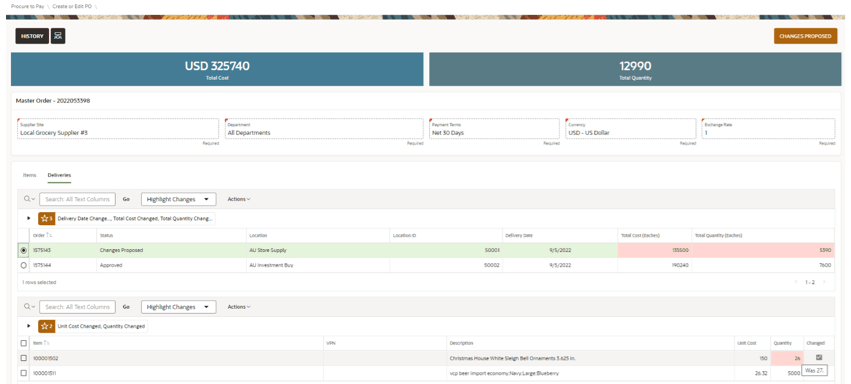Open the order hierarchy diagram icon beside History
The image size is (851, 384).
click(58, 36)
